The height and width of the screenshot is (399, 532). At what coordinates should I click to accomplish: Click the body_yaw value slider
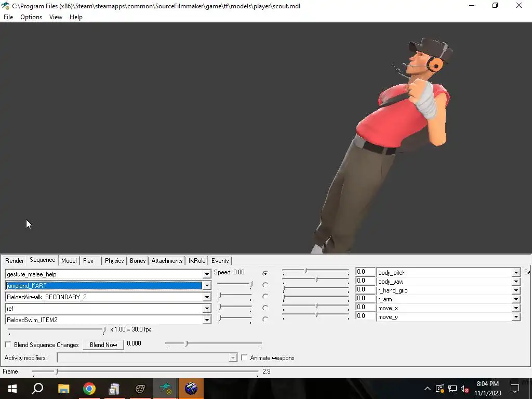[x=315, y=280]
